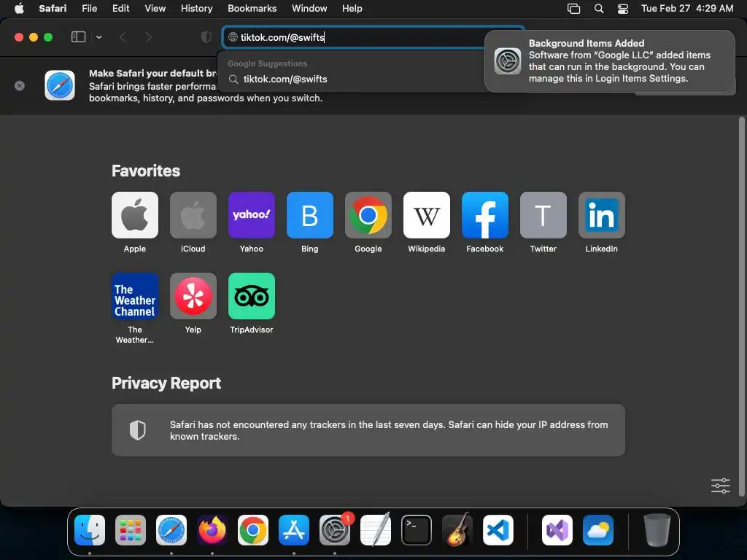This screenshot has height=560, width=747.
Task: Open Launchpad from the Dock
Action: point(131,530)
